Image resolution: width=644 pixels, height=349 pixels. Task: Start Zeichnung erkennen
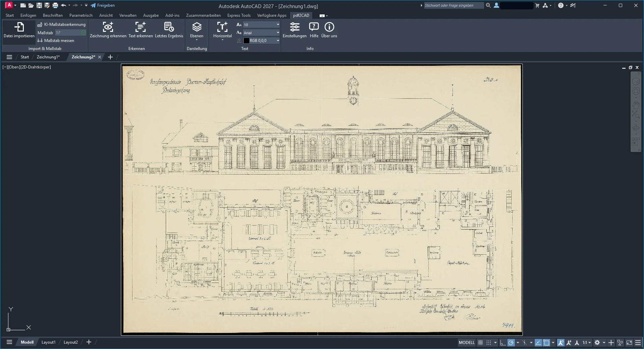click(x=108, y=30)
